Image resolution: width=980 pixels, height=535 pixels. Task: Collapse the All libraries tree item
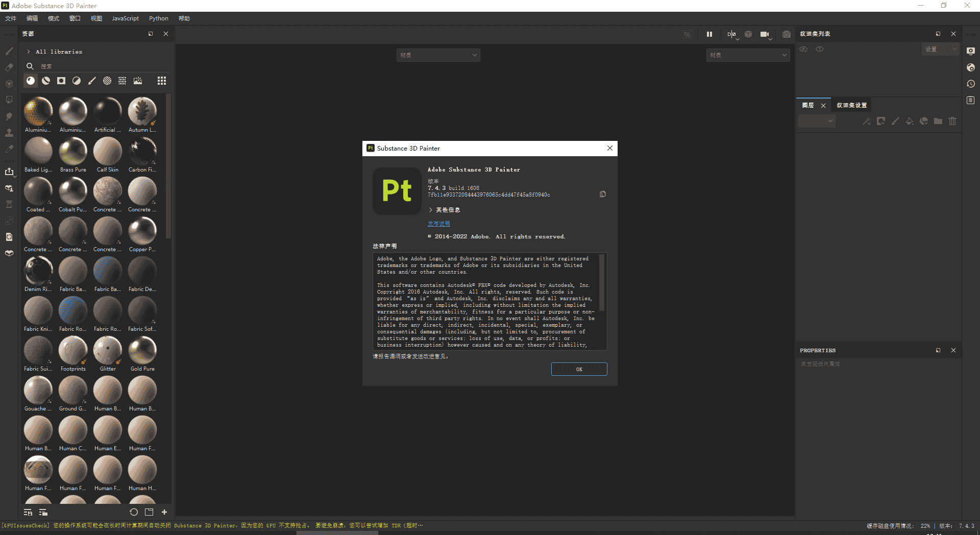[28, 52]
